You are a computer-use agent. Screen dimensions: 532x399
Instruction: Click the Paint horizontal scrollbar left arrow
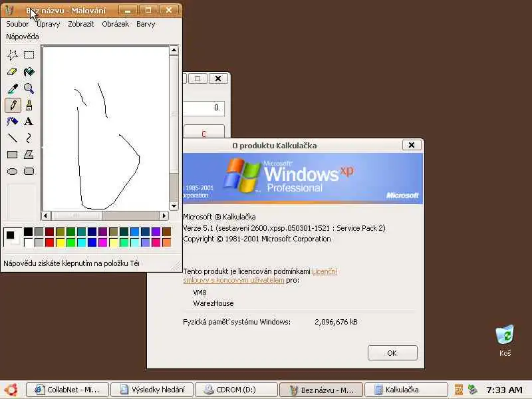(x=46, y=215)
